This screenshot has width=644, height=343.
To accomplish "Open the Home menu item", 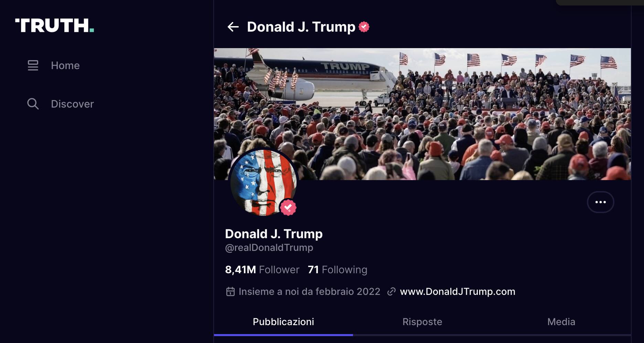I will point(65,65).
